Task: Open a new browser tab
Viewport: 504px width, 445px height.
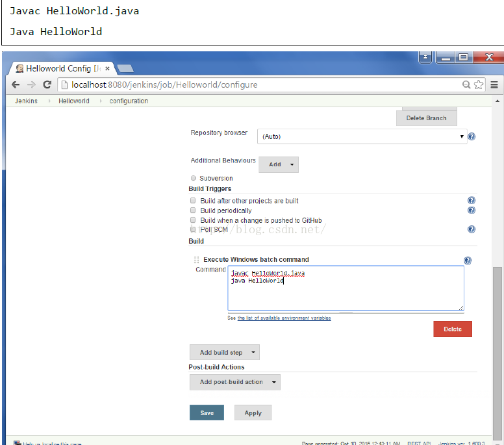Action: point(125,68)
